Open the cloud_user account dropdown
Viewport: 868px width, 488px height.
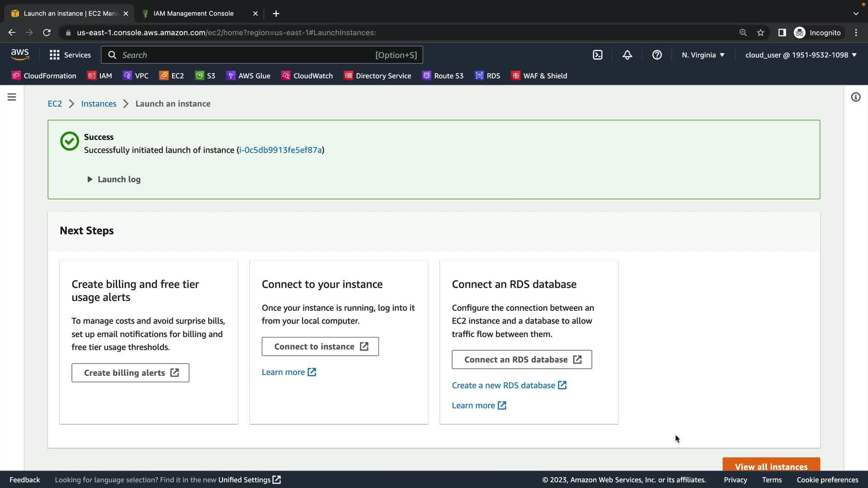click(801, 55)
